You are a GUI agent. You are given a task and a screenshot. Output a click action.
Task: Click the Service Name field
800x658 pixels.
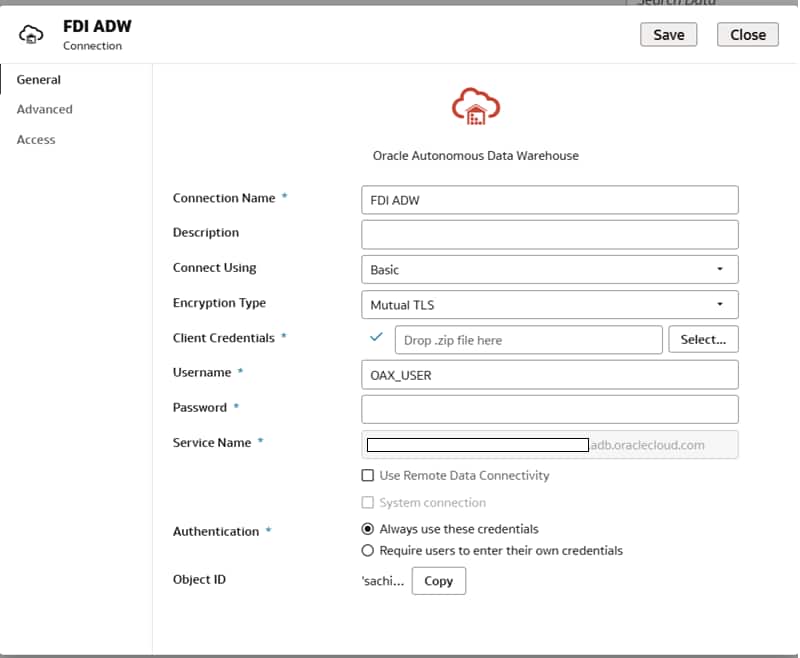point(549,445)
